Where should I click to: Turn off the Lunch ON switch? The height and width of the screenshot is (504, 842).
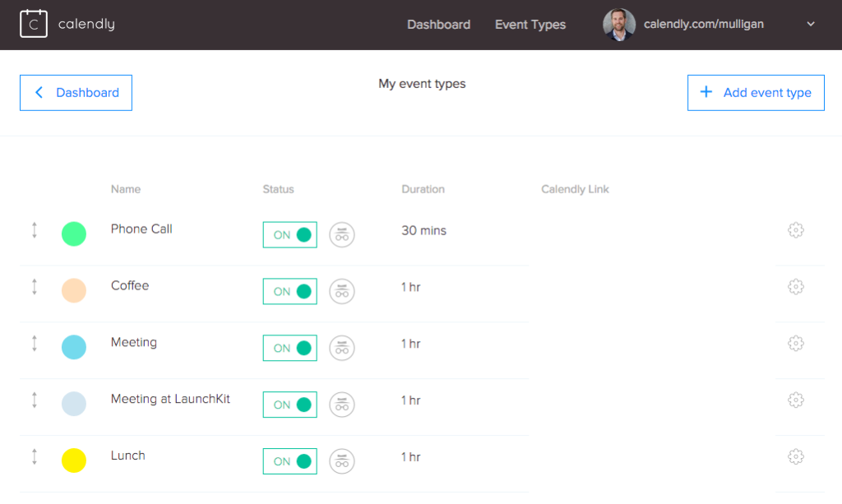click(x=290, y=461)
